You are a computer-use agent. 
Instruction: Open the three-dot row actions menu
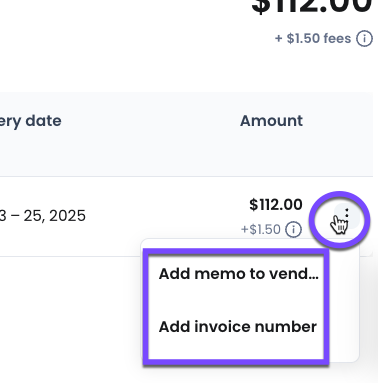[347, 217]
